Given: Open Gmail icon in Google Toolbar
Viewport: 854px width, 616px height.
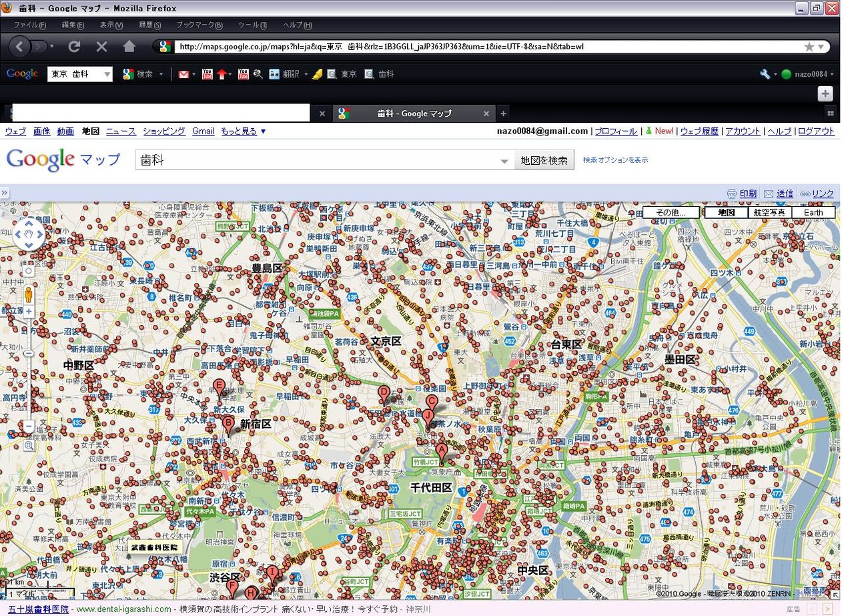Looking at the screenshot, I should pos(183,74).
